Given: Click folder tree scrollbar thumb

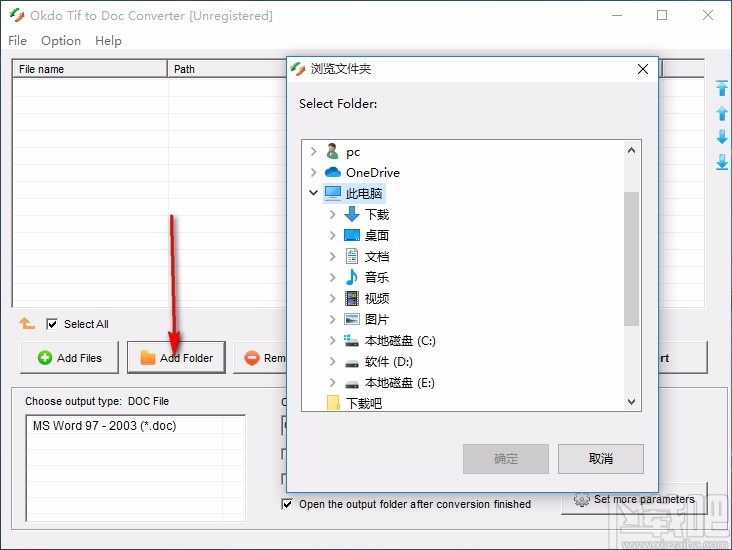Looking at the screenshot, I should (631, 258).
